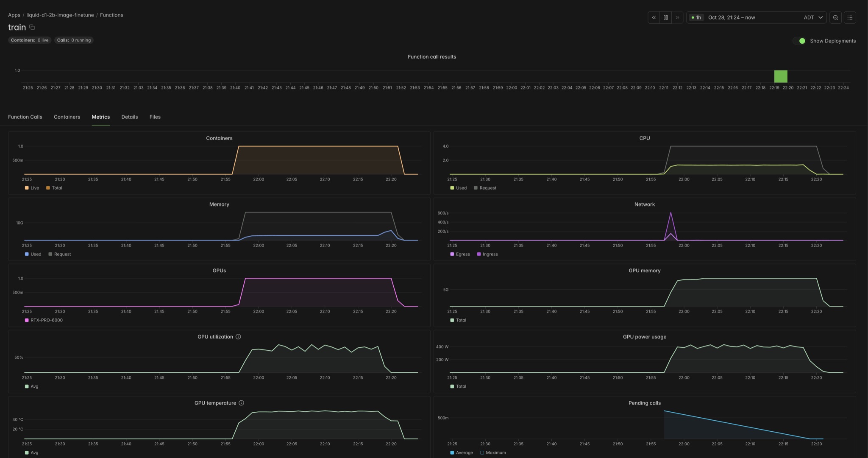The width and height of the screenshot is (868, 458).
Task: Zoom out the time range
Action: pos(835,17)
